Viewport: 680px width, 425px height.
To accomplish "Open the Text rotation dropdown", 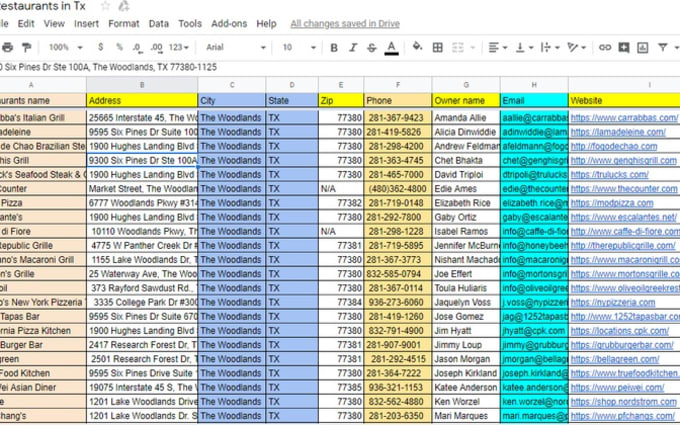I will coord(577,47).
